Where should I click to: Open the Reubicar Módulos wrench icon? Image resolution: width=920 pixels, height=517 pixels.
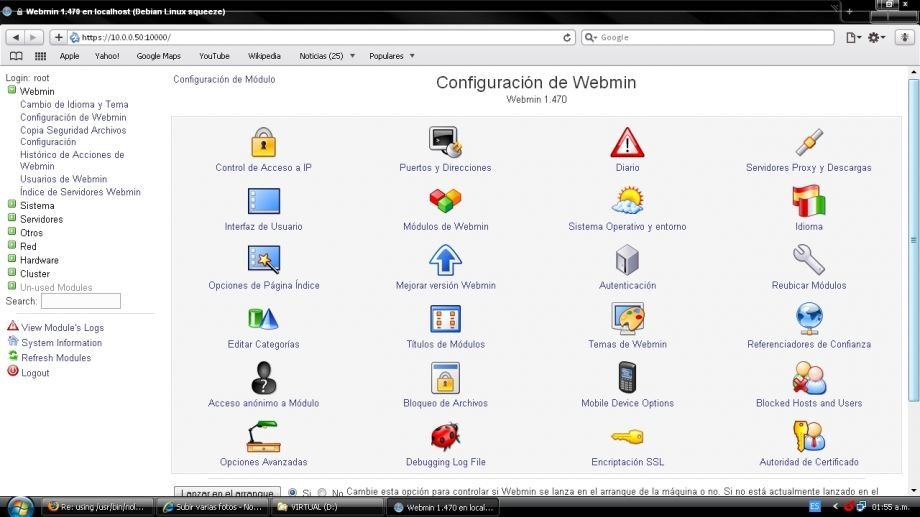(x=809, y=260)
